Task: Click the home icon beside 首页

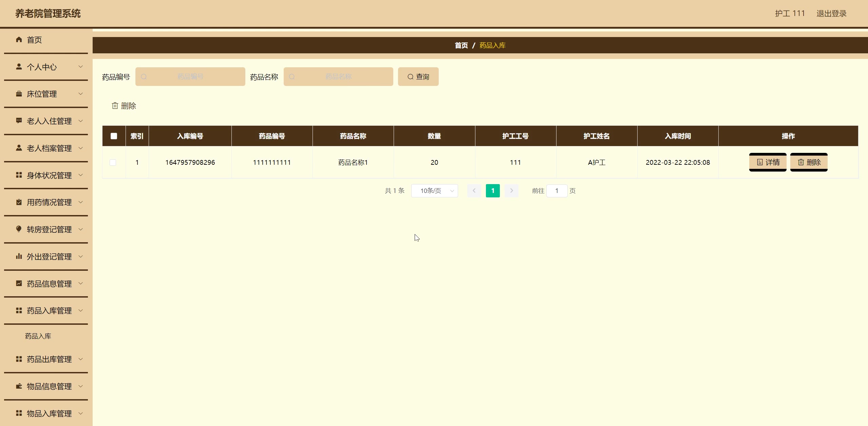Action: pyautogui.click(x=19, y=40)
